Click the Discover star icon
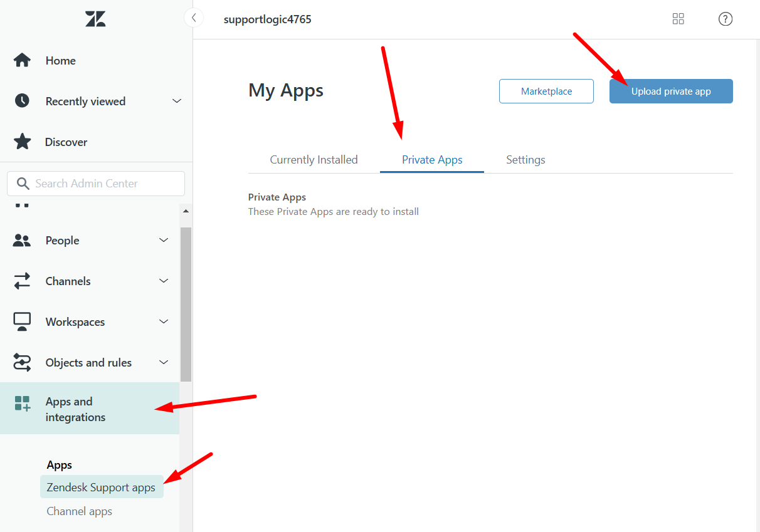The width and height of the screenshot is (760, 532). pyautogui.click(x=22, y=142)
